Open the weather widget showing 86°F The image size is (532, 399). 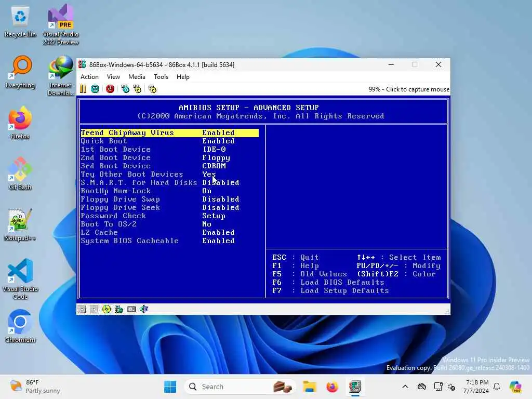click(x=35, y=387)
